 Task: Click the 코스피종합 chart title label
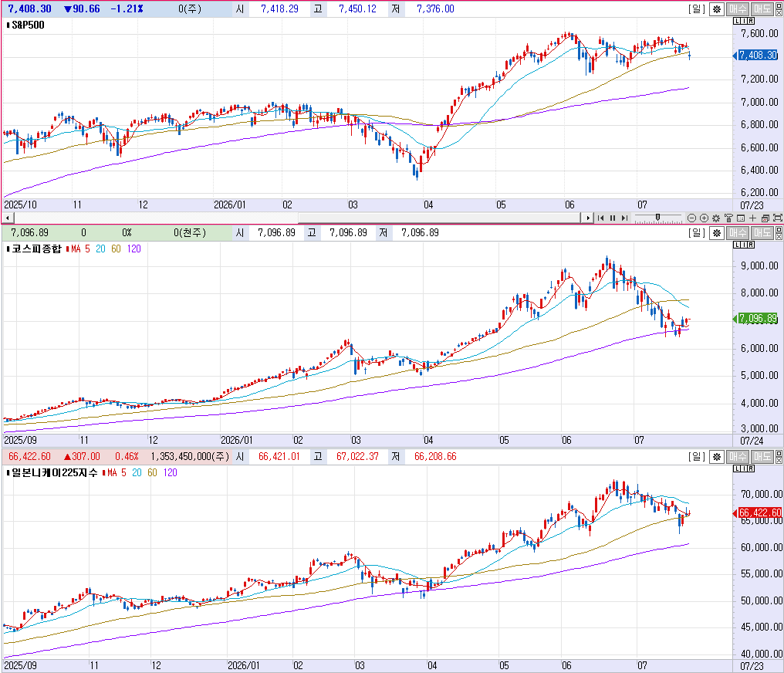pyautogui.click(x=36, y=249)
